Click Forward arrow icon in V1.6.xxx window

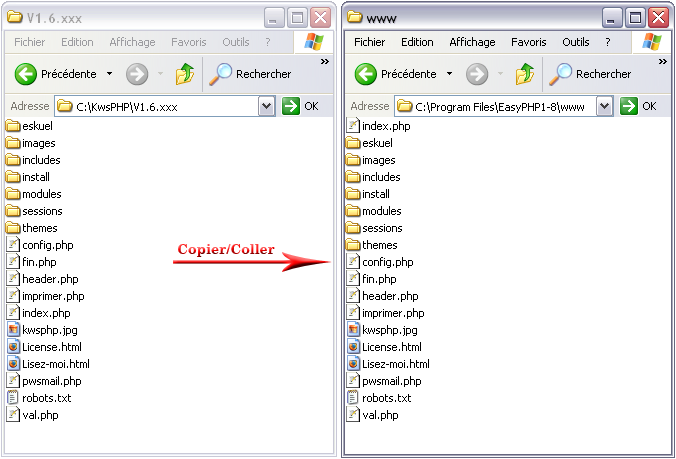point(137,74)
